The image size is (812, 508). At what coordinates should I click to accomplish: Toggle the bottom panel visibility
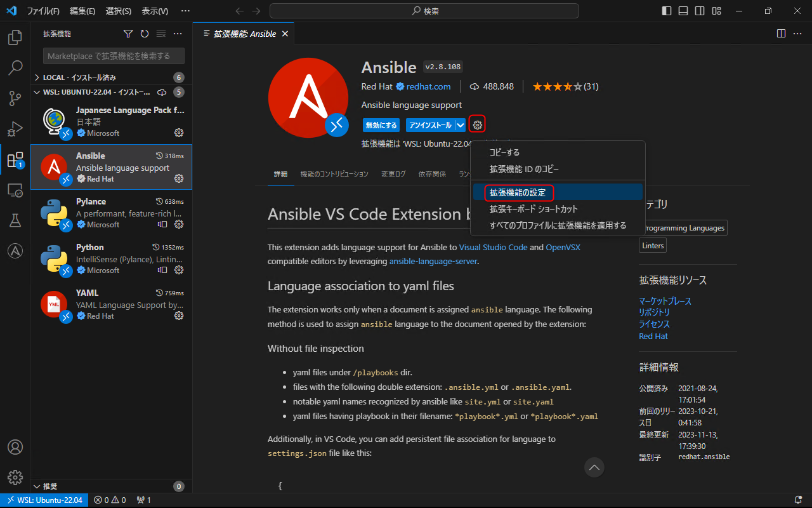pos(682,11)
